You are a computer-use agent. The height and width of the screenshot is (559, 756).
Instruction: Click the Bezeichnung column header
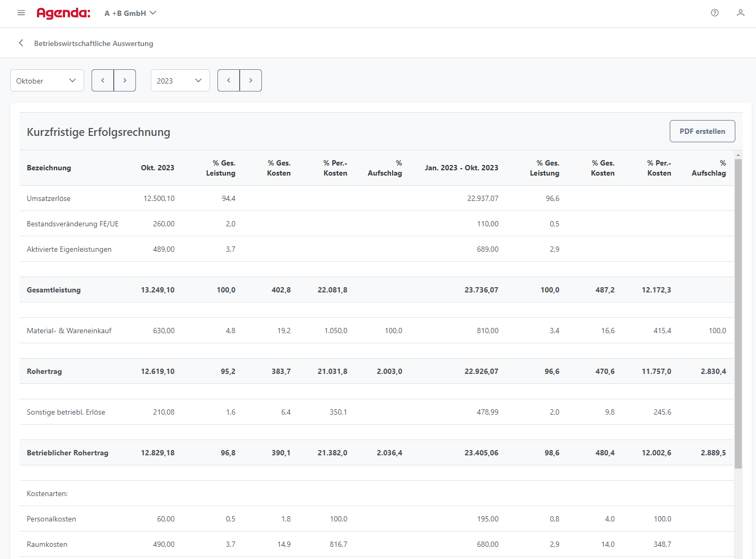tap(49, 168)
